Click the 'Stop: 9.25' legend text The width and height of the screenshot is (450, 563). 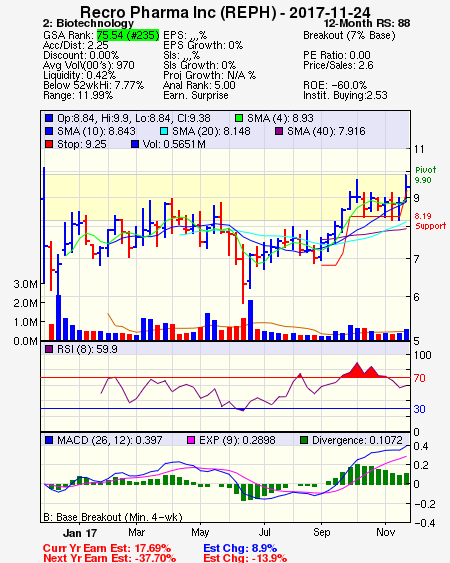tap(82, 144)
